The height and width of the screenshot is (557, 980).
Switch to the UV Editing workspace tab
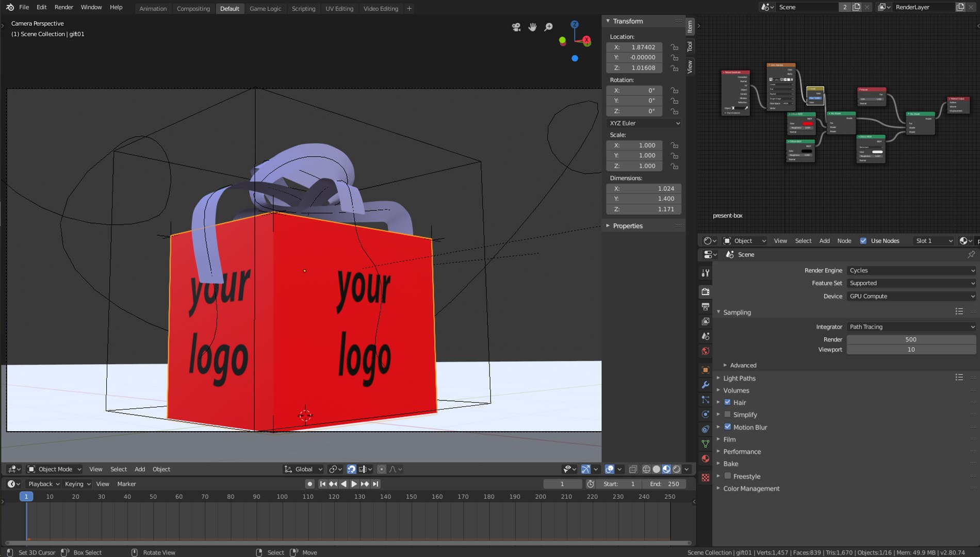click(339, 8)
